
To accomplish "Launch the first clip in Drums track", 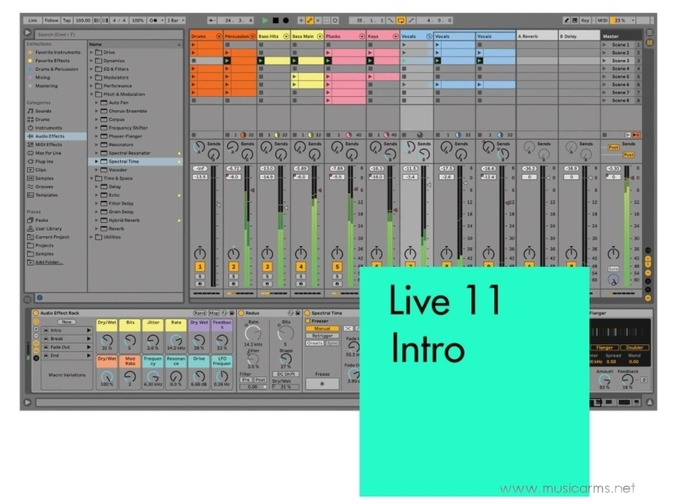I will click(x=195, y=44).
